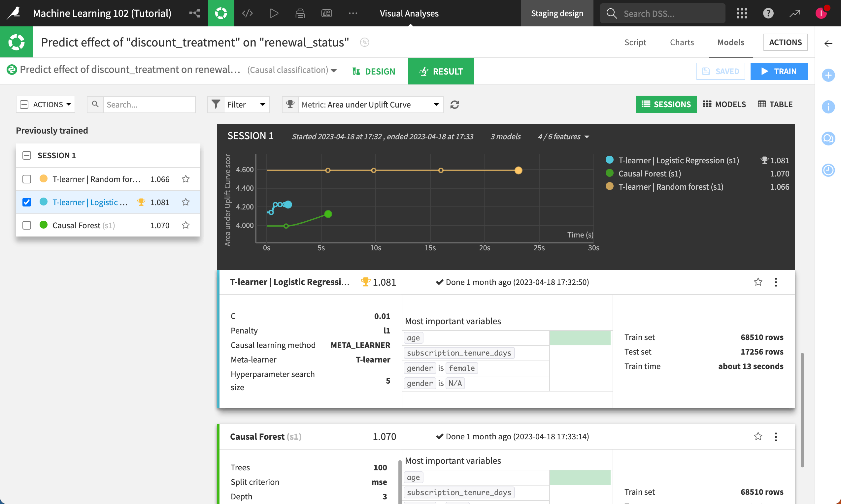This screenshot has height=504, width=841.
Task: Open the code notebooks icon
Action: (247, 13)
